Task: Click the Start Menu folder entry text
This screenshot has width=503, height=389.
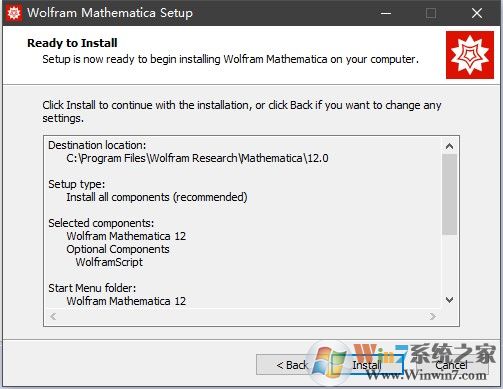Action: click(x=126, y=301)
